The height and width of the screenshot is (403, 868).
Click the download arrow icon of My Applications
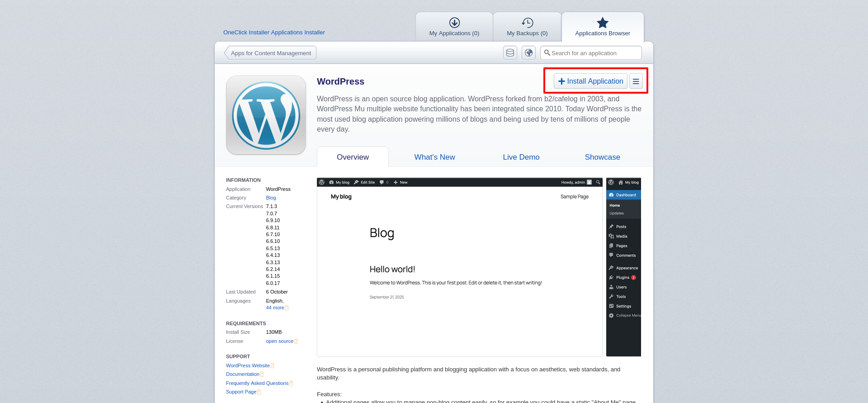coord(454,23)
